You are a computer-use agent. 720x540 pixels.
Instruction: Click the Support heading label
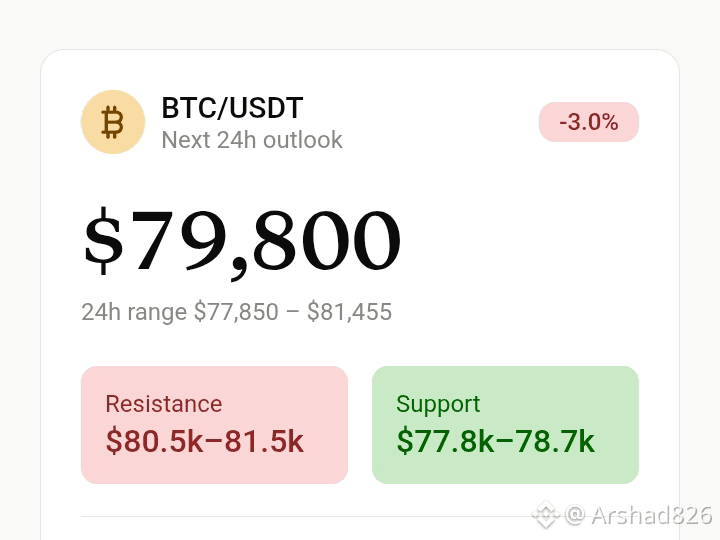(x=438, y=405)
